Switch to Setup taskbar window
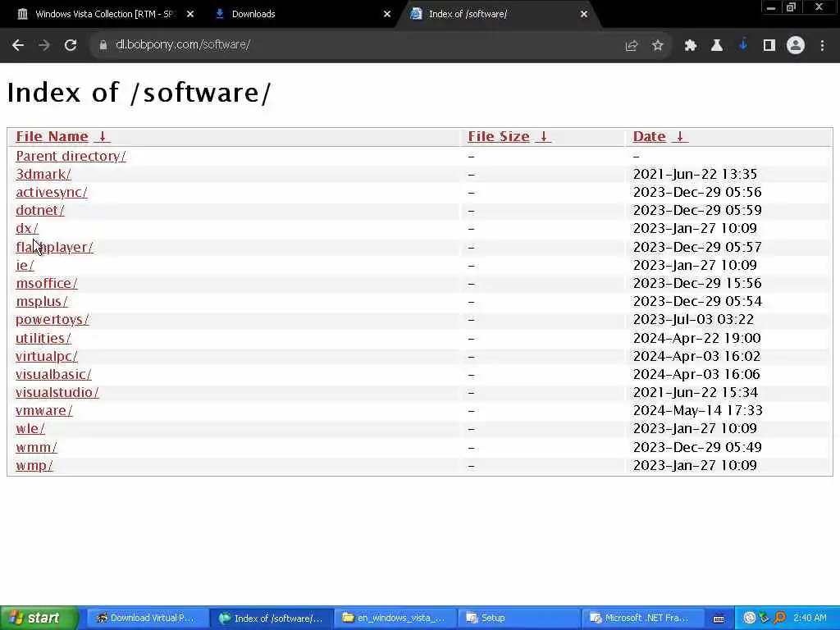 (518, 618)
